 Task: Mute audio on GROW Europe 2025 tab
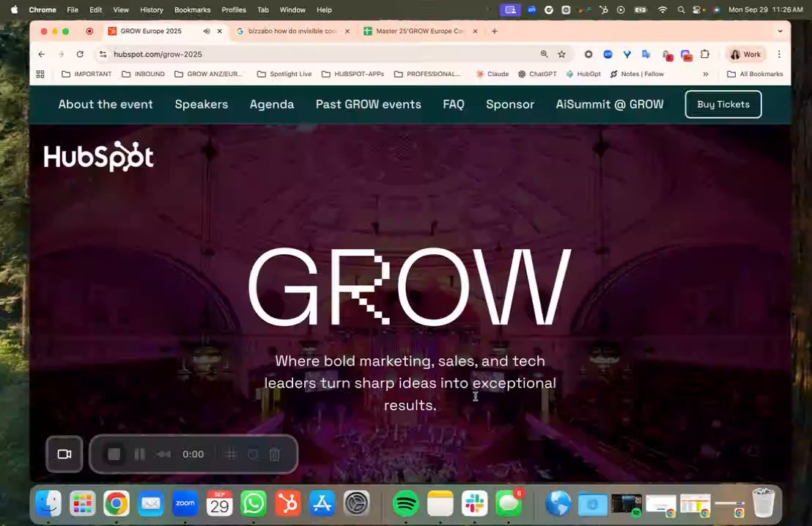coord(207,31)
